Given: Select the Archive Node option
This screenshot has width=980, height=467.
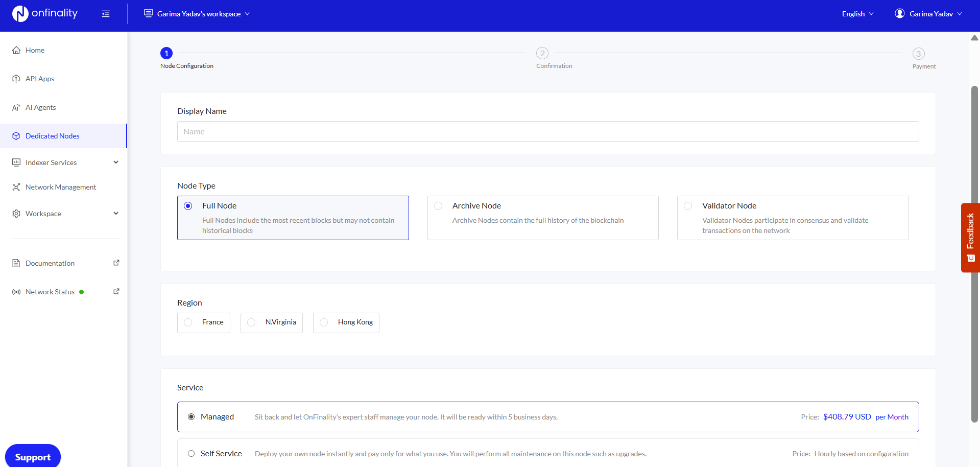Looking at the screenshot, I should click(x=438, y=205).
